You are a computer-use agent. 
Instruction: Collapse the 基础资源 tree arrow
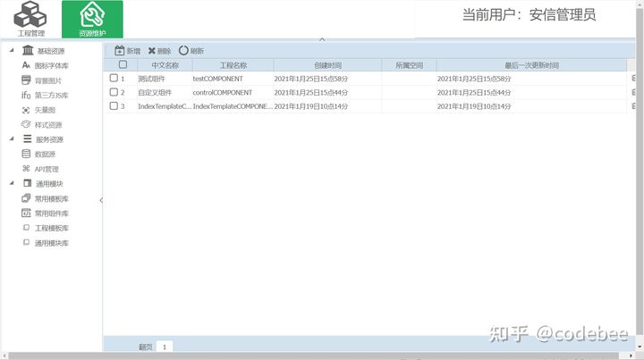pyautogui.click(x=12, y=50)
